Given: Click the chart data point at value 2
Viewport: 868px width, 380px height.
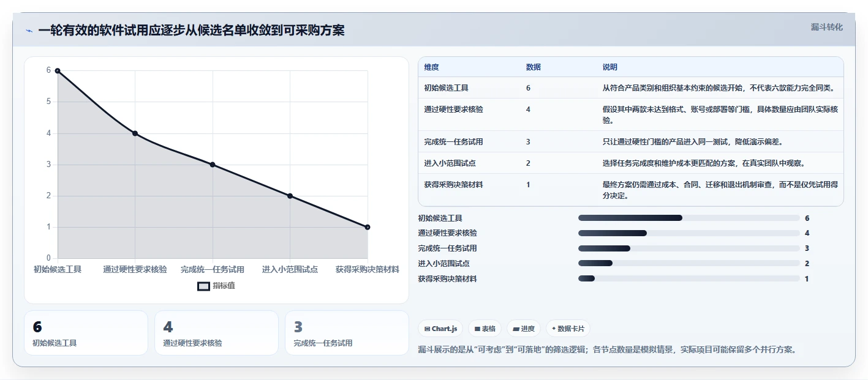Looking at the screenshot, I should click(x=290, y=196).
